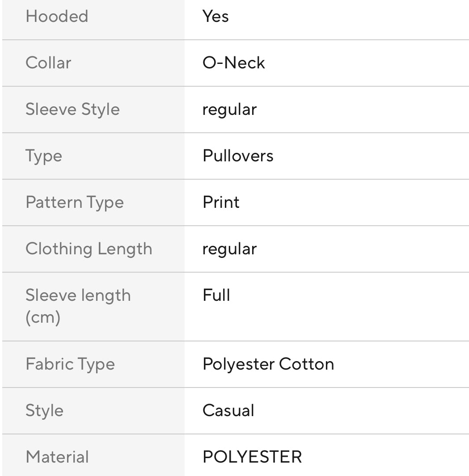
Task: Select the Polyester Cotton value
Action: pos(268,364)
